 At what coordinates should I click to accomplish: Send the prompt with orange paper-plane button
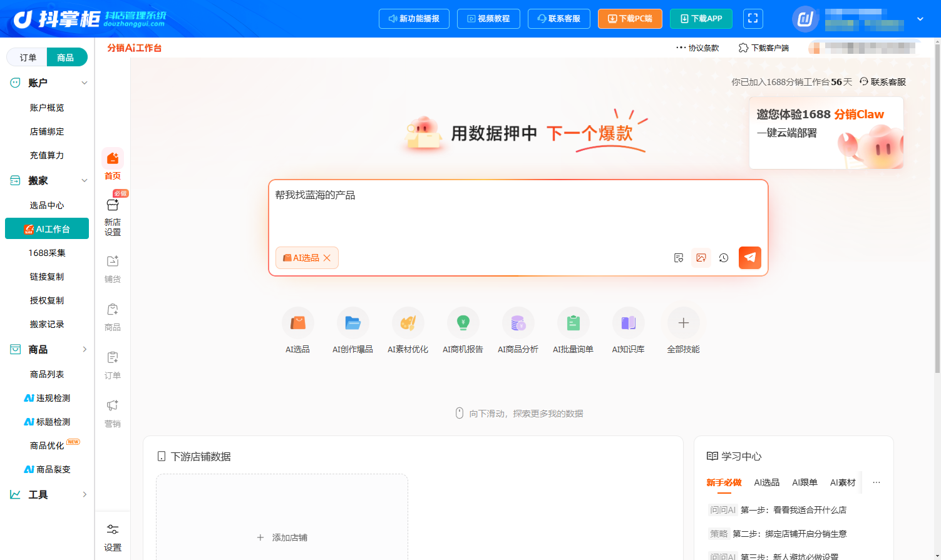point(750,258)
